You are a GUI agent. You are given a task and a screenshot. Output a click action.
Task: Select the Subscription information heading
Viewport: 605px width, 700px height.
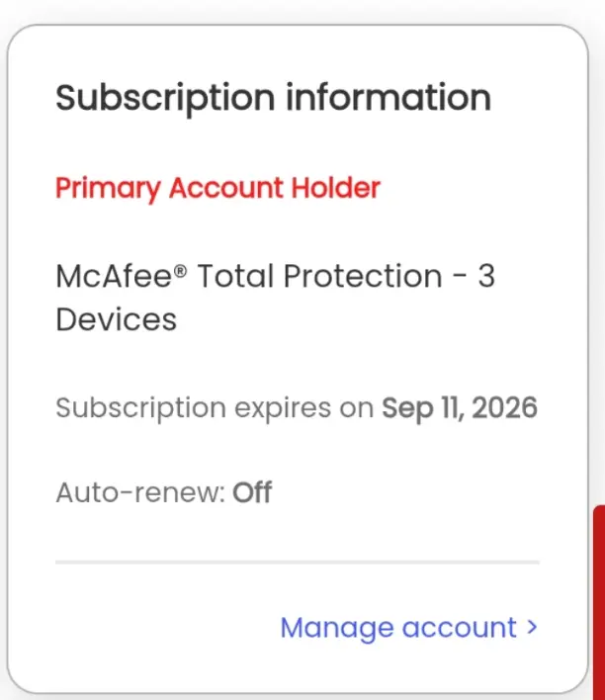tap(273, 98)
